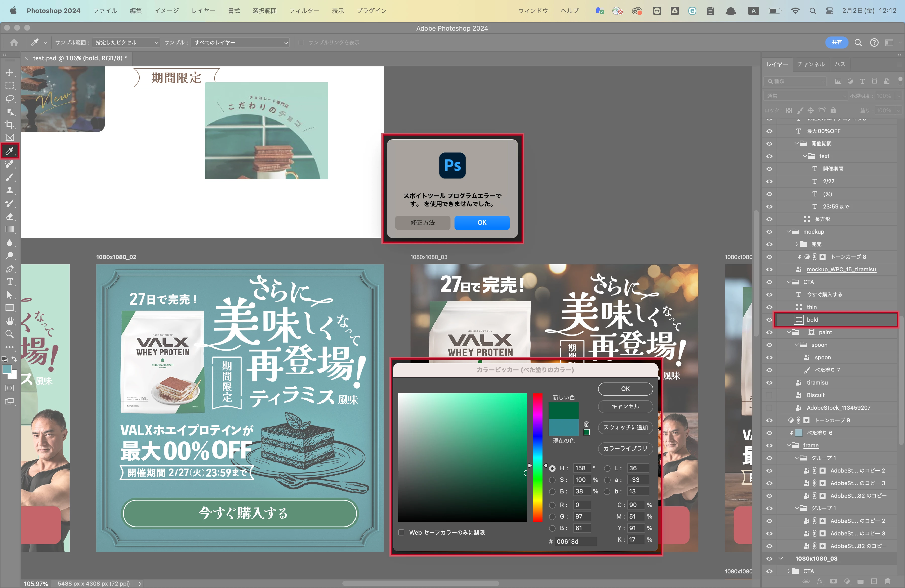
Task: Switch to the チャンネル tab
Action: point(811,64)
